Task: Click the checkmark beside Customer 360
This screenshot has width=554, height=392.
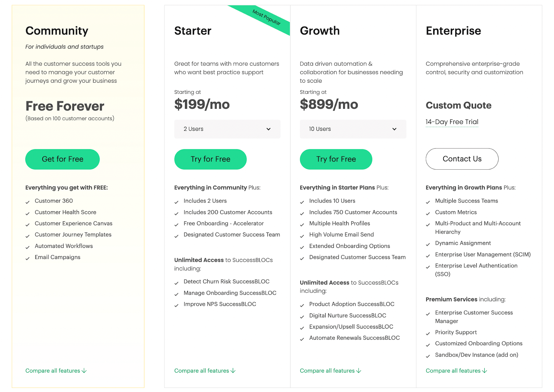Action: [27, 202]
